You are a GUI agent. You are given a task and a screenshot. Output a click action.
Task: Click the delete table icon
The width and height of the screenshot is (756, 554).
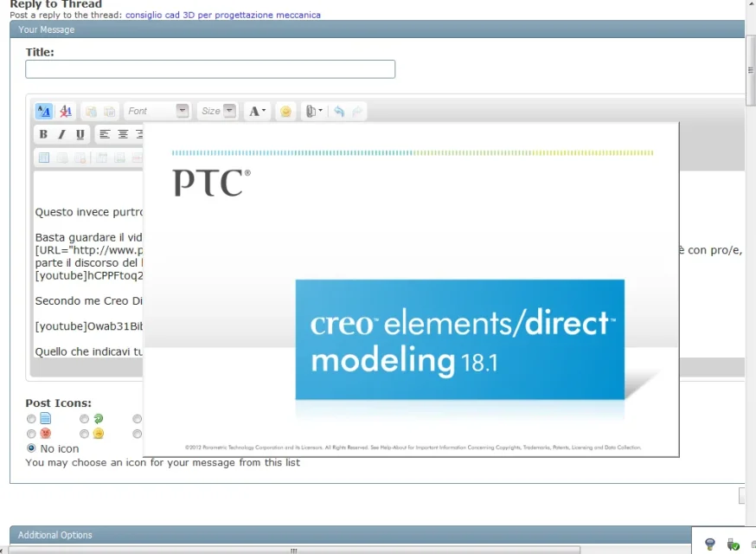(x=80, y=158)
